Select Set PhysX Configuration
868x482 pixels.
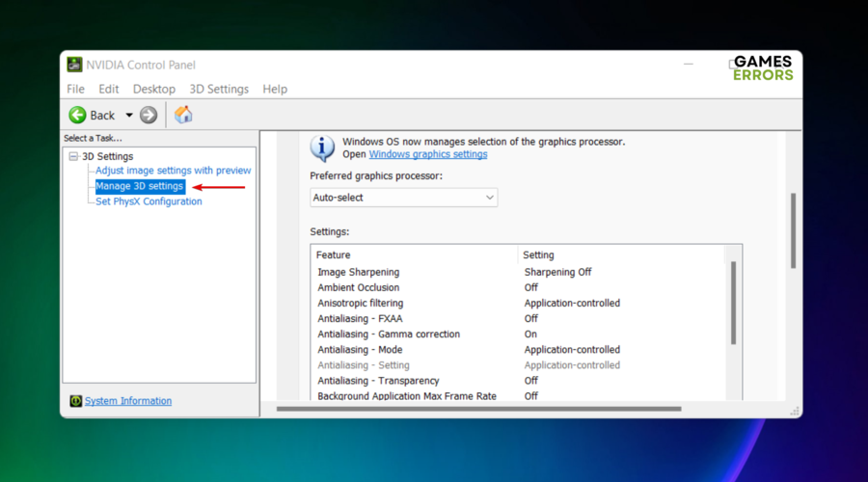(x=149, y=201)
